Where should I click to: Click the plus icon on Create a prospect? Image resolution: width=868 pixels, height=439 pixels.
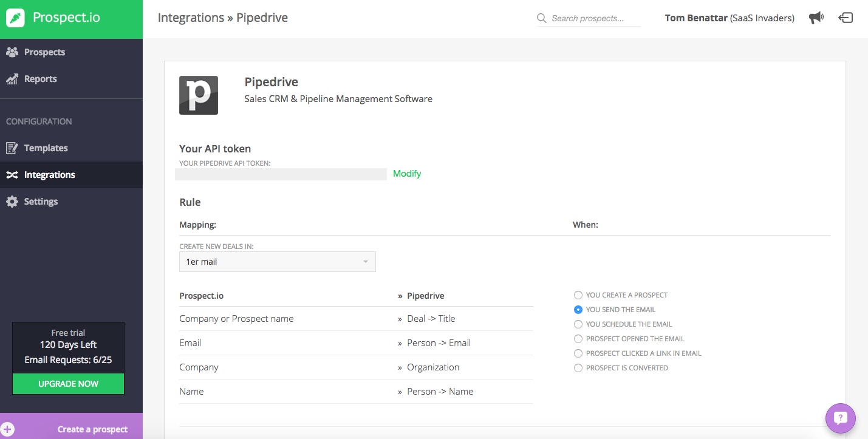tap(8, 429)
